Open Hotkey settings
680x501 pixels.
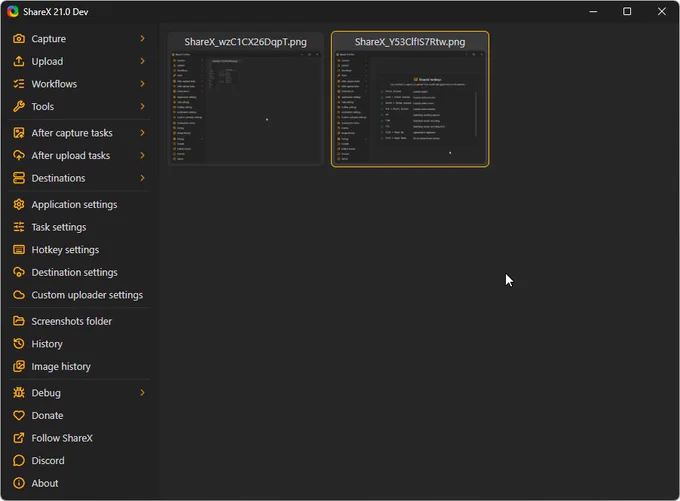click(79, 249)
